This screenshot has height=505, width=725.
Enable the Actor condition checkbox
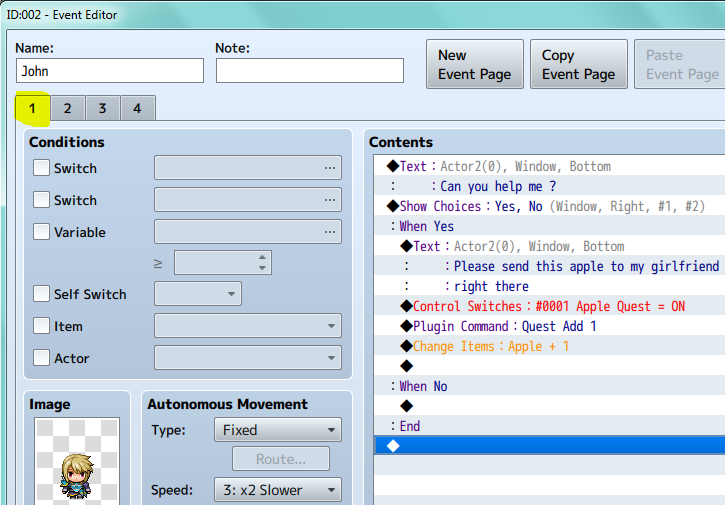click(x=41, y=358)
